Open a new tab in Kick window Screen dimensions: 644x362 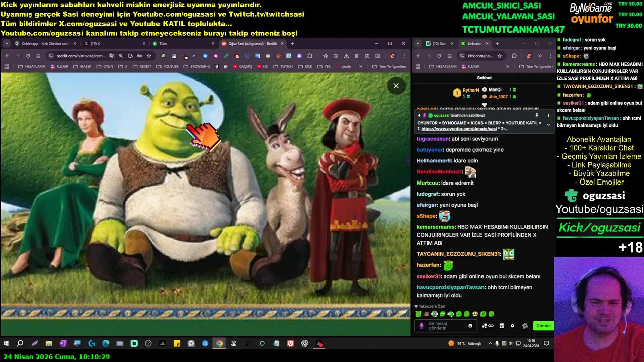click(497, 44)
